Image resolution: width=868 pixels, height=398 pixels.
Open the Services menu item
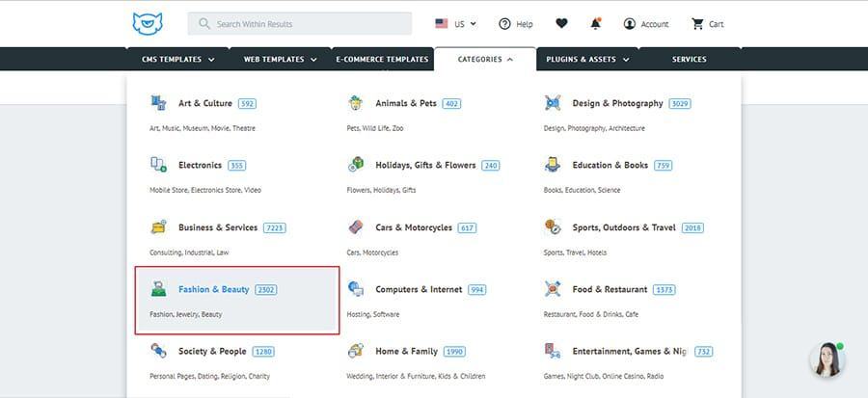tap(690, 59)
